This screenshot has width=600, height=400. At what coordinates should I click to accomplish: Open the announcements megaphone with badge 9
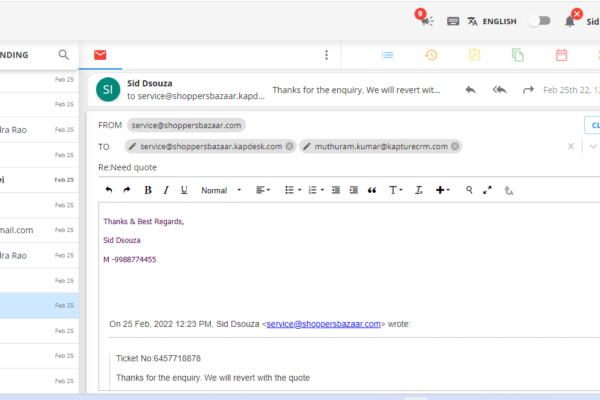click(426, 20)
